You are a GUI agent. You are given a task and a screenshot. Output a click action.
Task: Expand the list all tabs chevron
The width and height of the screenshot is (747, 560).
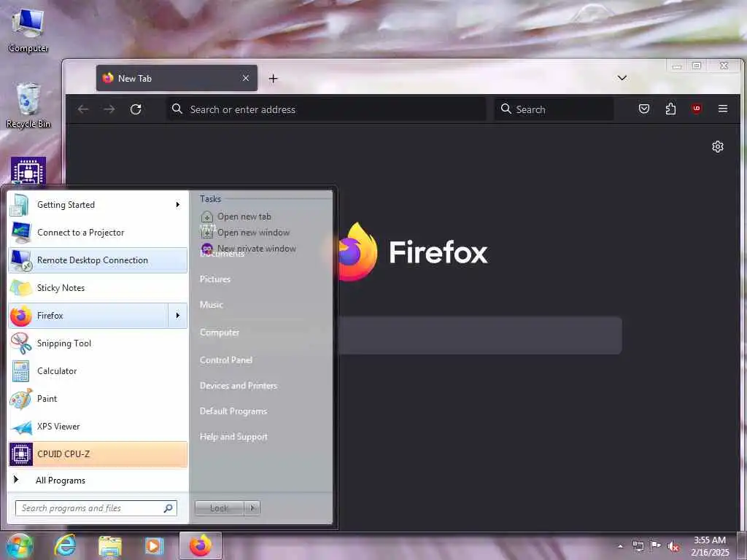(622, 78)
